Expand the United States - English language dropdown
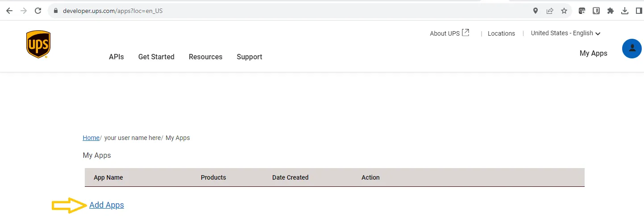Image resolution: width=644 pixels, height=222 pixels. 565,33
